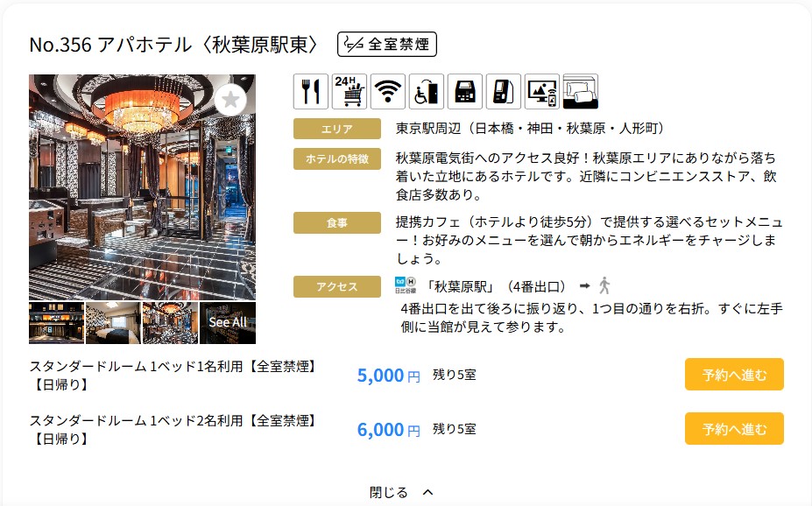Click the 24H convenience store cart icon
Screen dimensions: 812x506
tap(349, 92)
